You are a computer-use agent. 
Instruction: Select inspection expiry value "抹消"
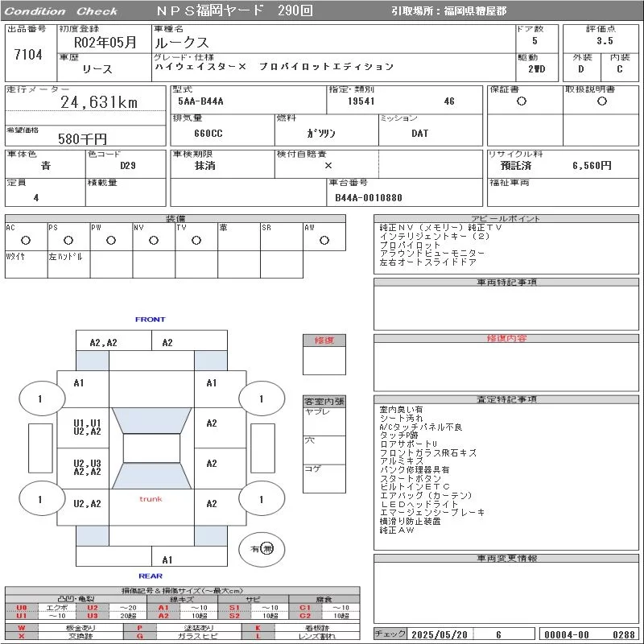[205, 166]
